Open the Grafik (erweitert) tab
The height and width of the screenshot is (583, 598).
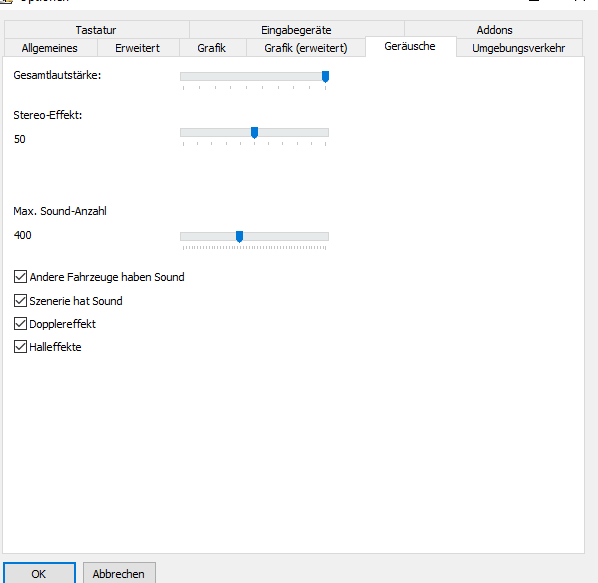click(x=306, y=48)
